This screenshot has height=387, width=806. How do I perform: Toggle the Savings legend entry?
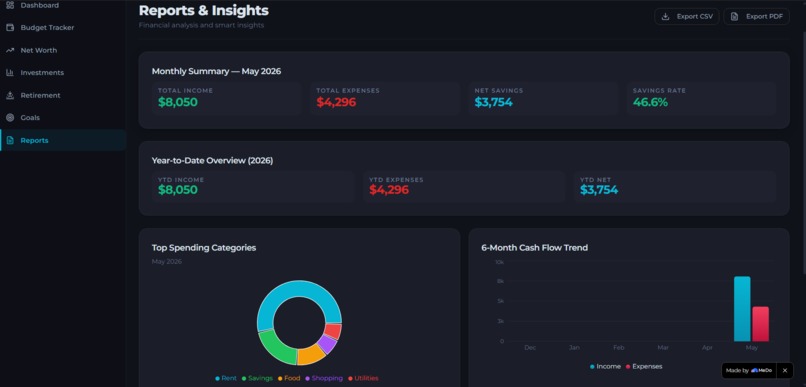pyautogui.click(x=257, y=378)
